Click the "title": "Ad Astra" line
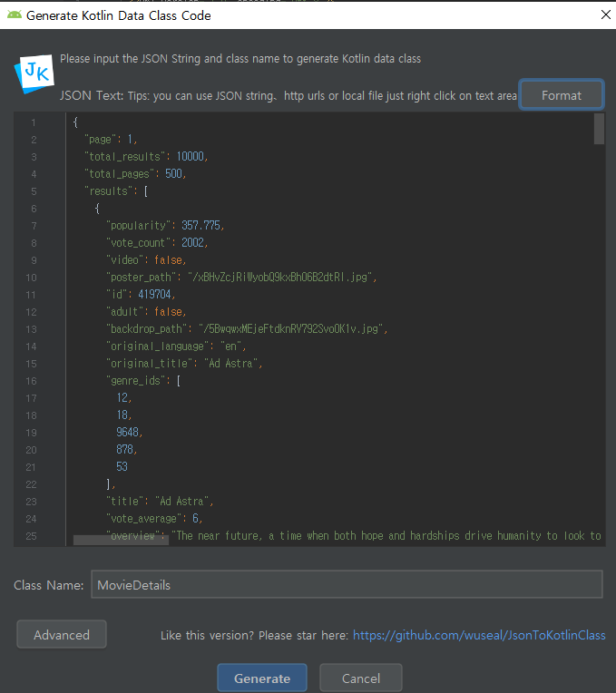 [160, 502]
